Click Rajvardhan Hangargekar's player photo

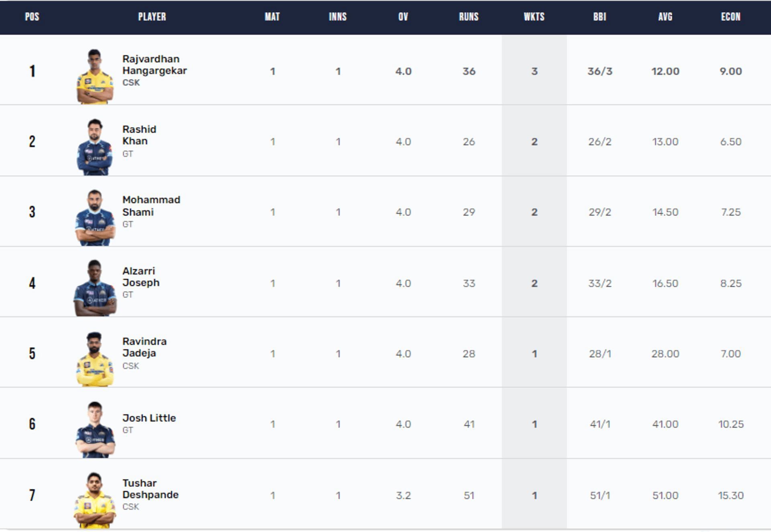tap(95, 76)
